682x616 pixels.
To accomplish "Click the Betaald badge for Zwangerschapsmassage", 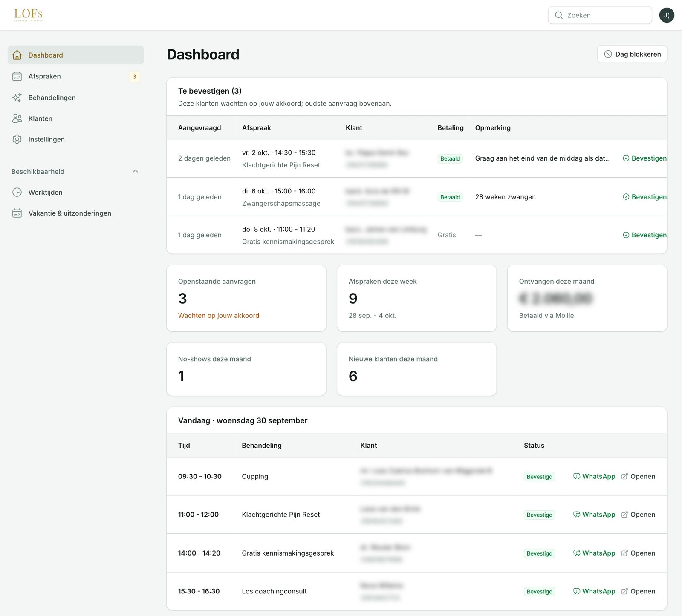I will click(x=450, y=197).
